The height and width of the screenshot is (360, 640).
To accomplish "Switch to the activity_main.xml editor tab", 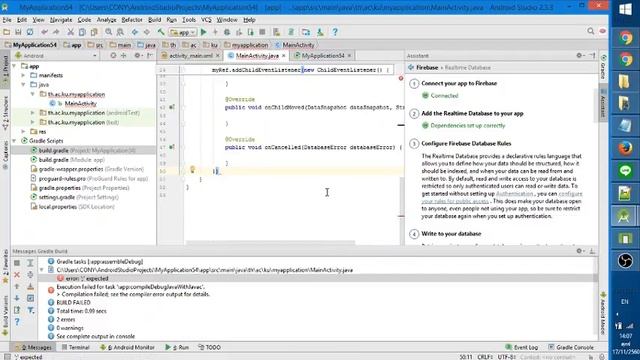I will click(x=191, y=56).
